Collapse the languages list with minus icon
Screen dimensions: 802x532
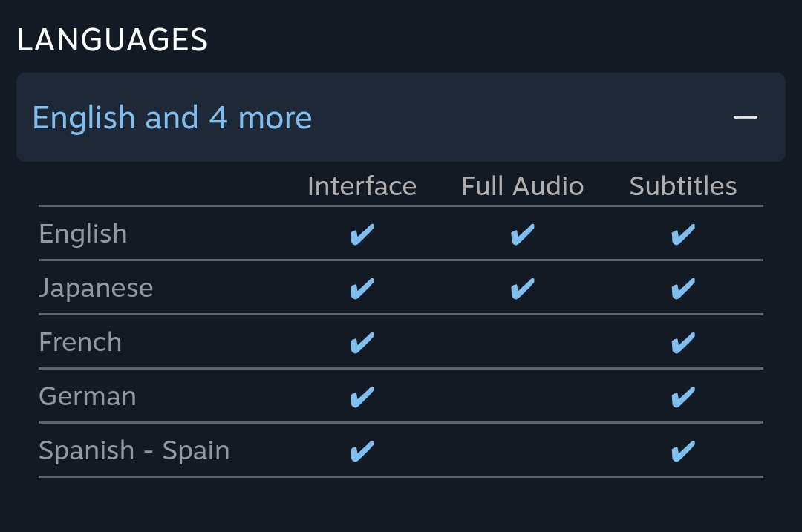(x=746, y=117)
